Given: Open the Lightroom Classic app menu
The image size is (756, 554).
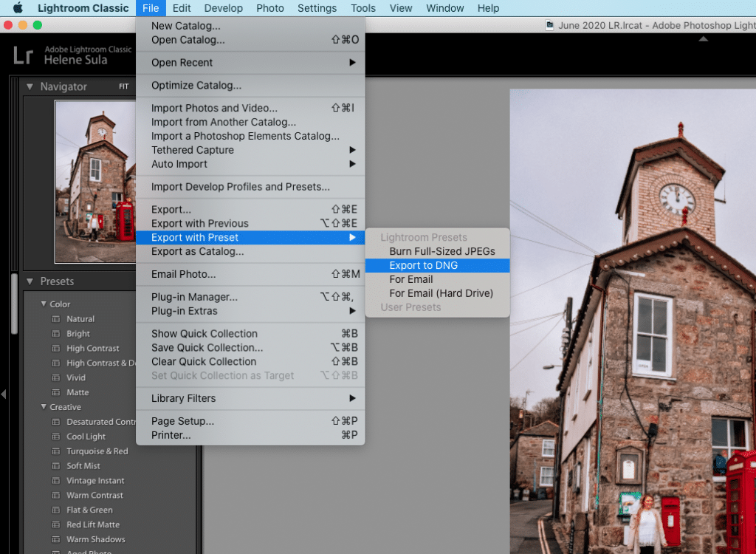Looking at the screenshot, I should click(x=83, y=8).
